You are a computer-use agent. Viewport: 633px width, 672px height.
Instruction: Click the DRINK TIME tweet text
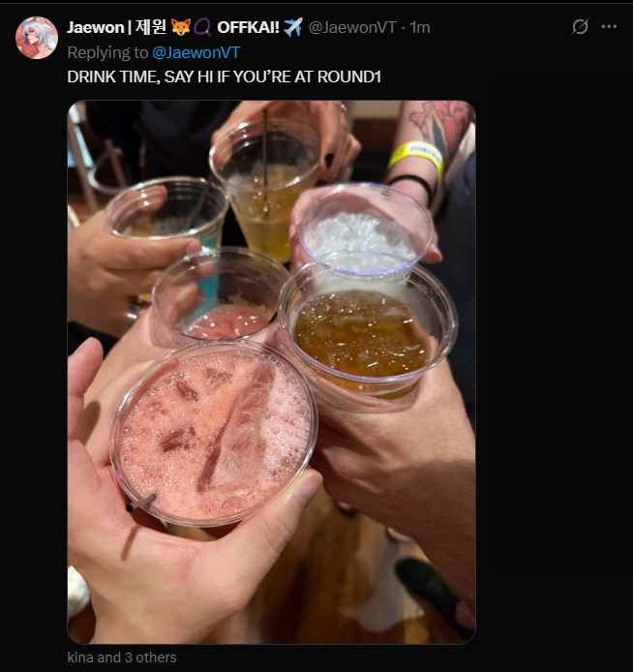coord(224,76)
